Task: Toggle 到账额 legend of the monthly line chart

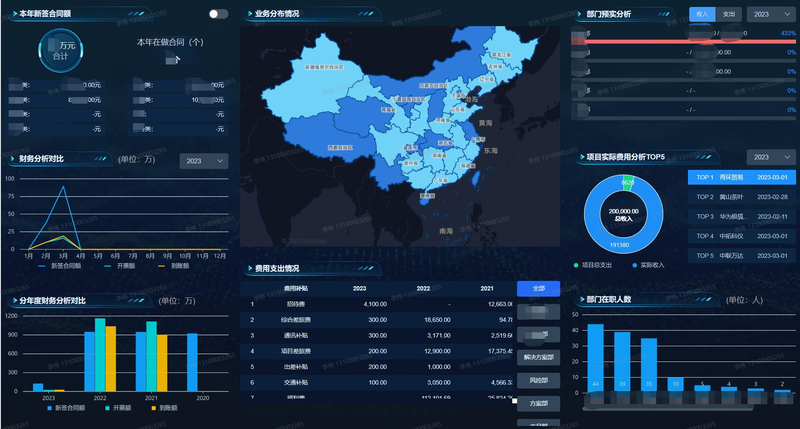Action: (x=173, y=266)
